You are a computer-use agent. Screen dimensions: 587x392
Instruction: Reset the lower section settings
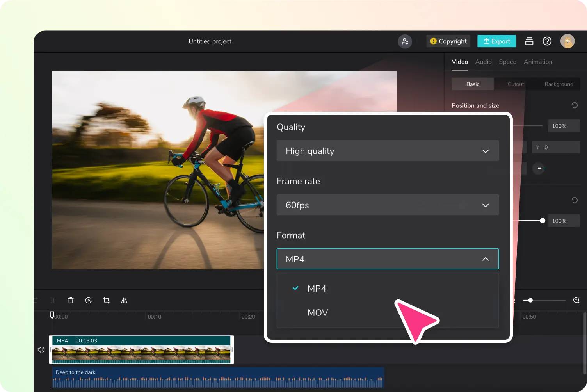[x=575, y=200]
